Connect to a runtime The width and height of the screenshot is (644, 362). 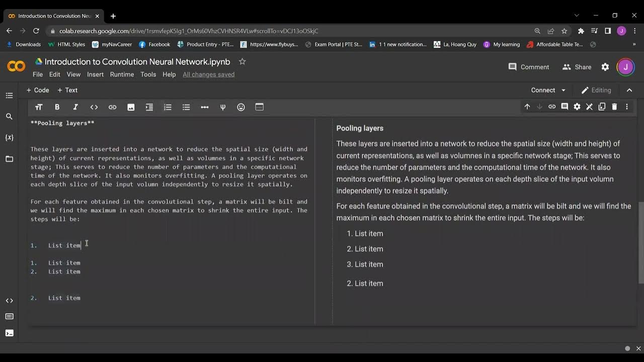click(x=543, y=90)
